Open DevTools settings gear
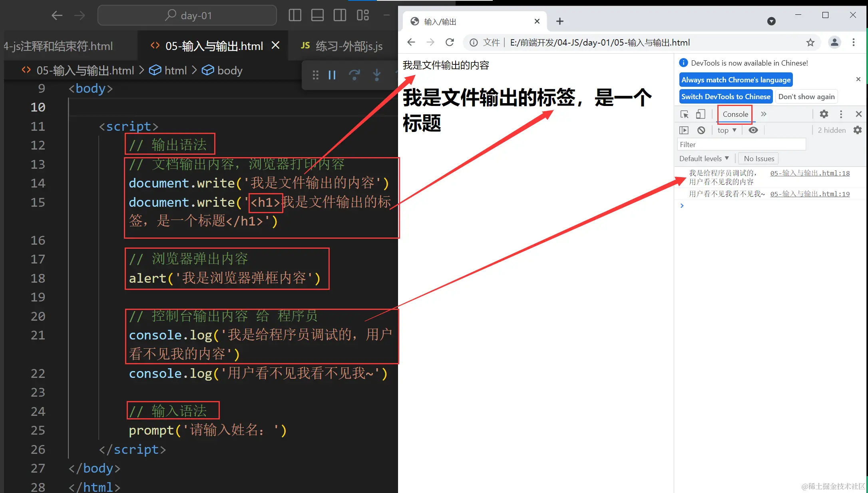868x493 pixels. click(824, 114)
